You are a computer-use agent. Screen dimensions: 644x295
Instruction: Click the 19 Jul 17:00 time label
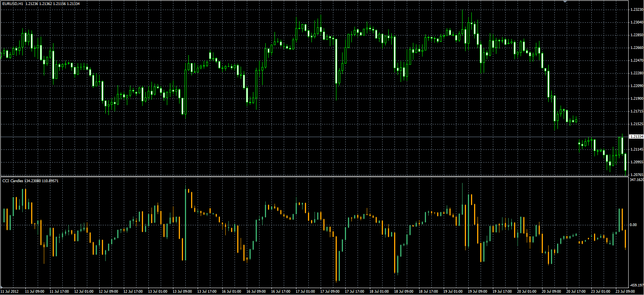(502, 292)
